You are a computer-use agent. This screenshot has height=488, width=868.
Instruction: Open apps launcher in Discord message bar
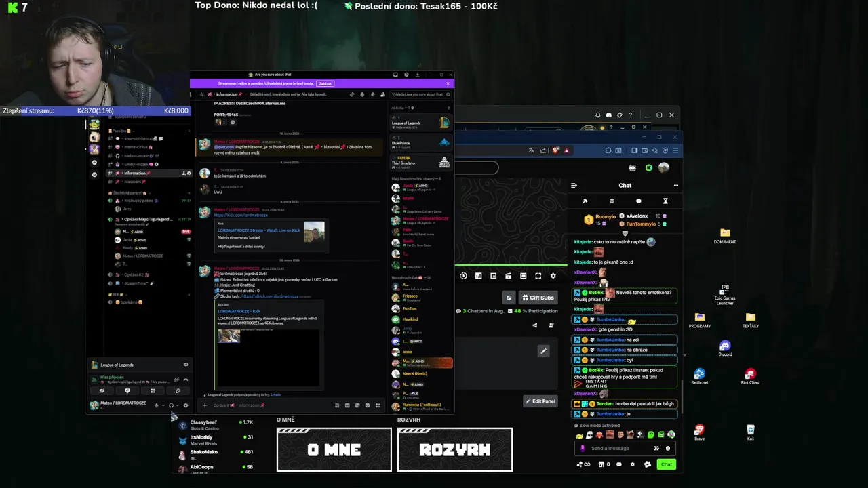pos(378,405)
